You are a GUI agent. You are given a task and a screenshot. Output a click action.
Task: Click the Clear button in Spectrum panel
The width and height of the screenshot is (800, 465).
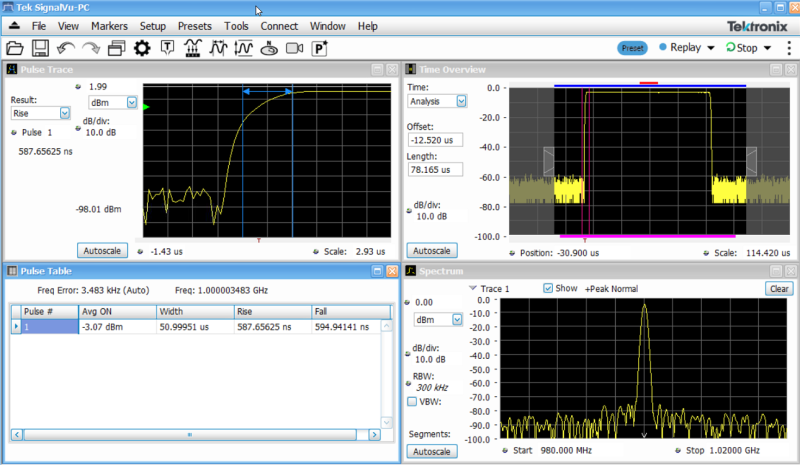tap(778, 288)
